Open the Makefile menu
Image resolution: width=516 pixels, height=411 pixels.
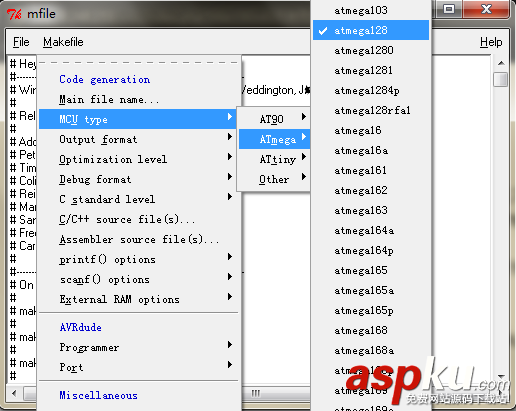point(63,42)
